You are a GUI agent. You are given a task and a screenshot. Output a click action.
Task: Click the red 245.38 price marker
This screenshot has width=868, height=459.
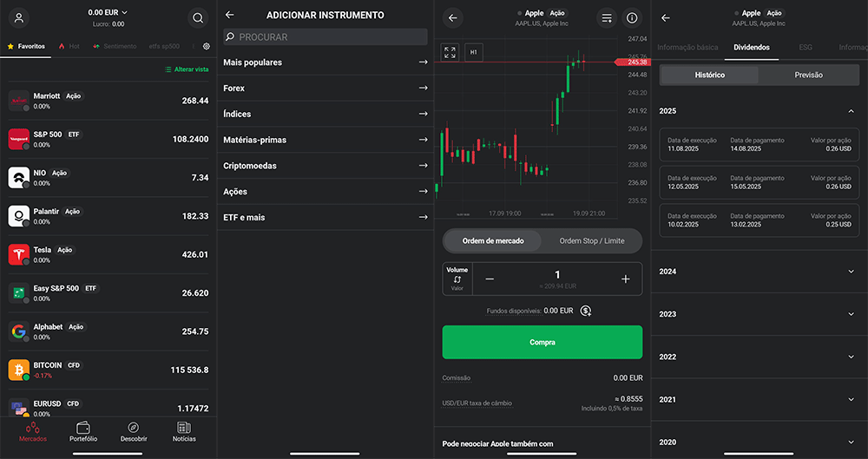point(634,62)
